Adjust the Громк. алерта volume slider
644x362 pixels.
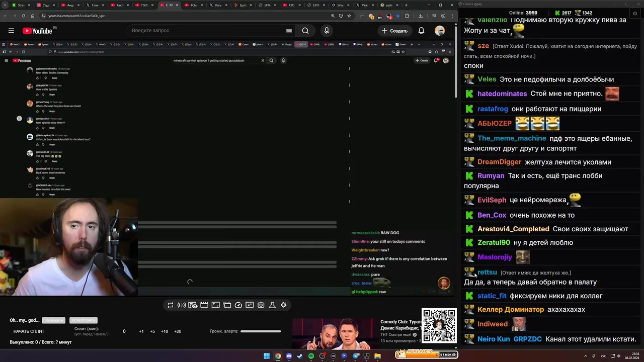coord(261,331)
